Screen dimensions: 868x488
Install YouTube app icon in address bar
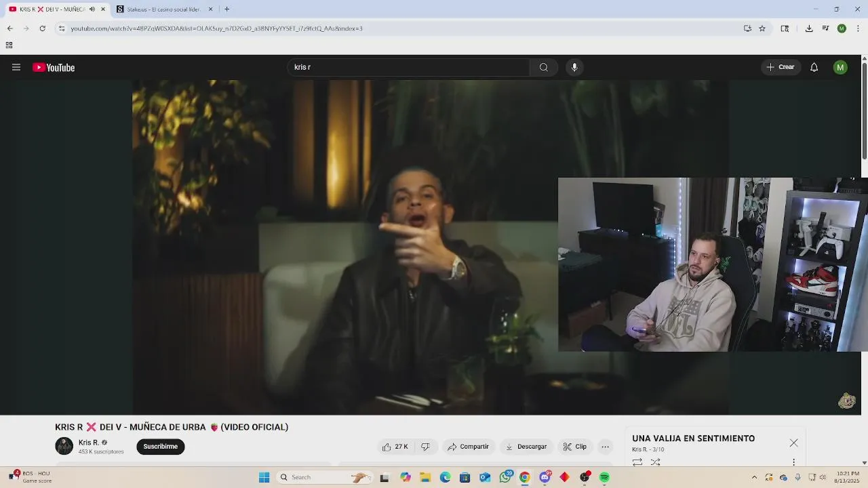[747, 28]
